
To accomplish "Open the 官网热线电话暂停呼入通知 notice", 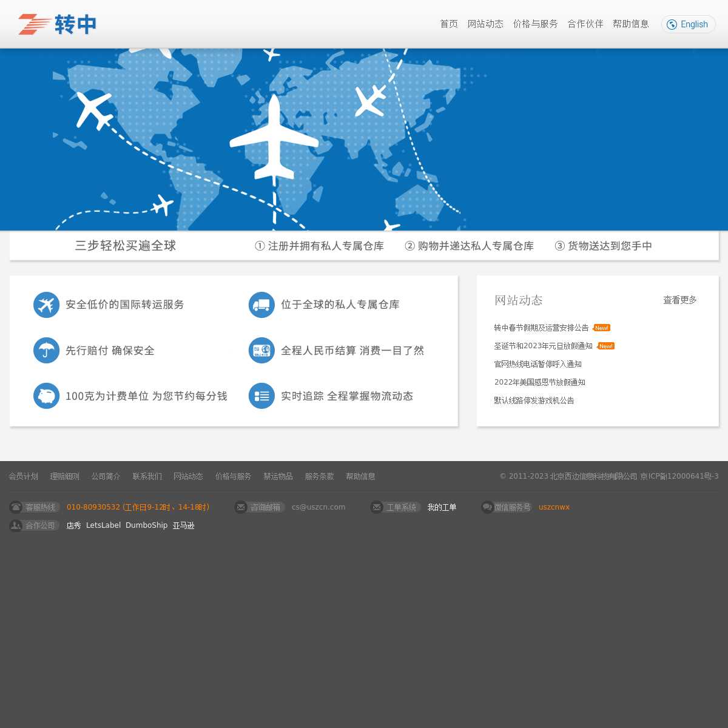I will [538, 364].
